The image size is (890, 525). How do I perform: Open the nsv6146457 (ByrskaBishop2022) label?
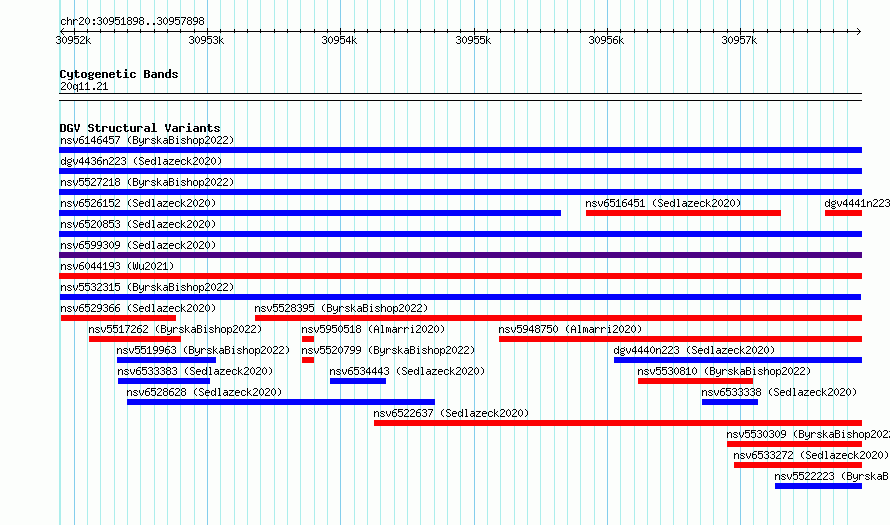pyautogui.click(x=147, y=140)
